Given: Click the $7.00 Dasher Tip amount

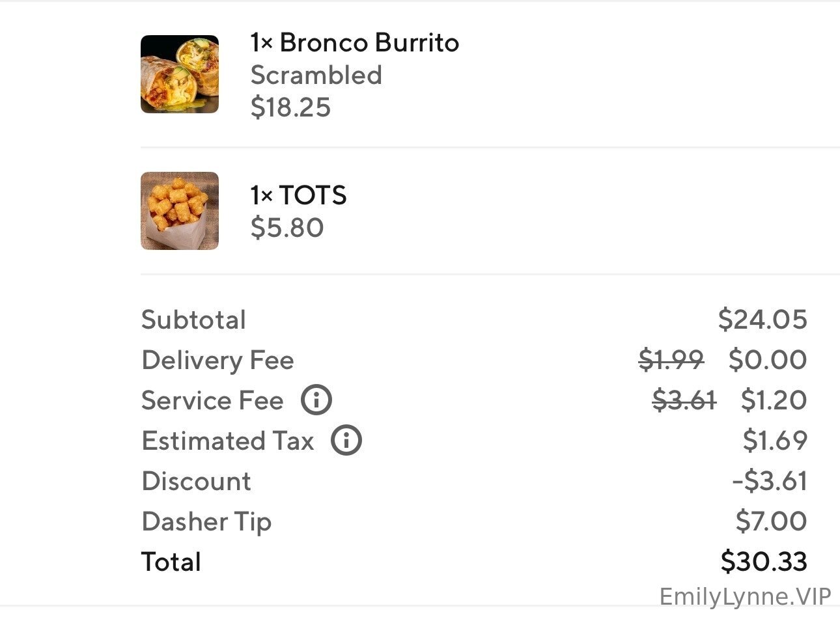Looking at the screenshot, I should [772, 521].
